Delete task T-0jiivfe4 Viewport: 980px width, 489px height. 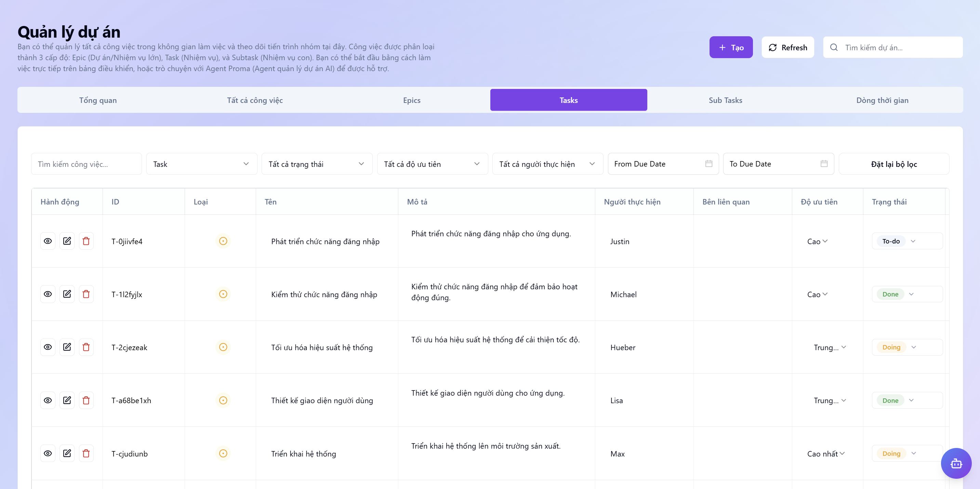[86, 241]
